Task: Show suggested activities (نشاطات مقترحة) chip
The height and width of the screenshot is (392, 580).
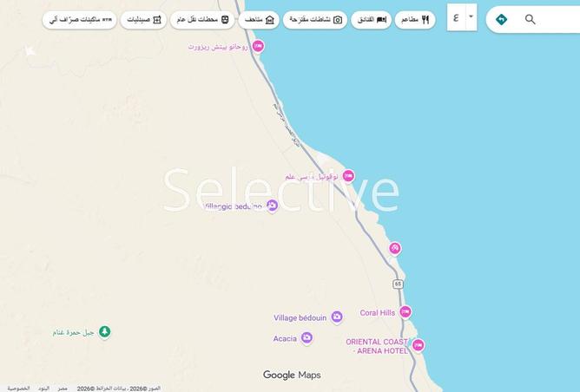Action: tap(314, 19)
